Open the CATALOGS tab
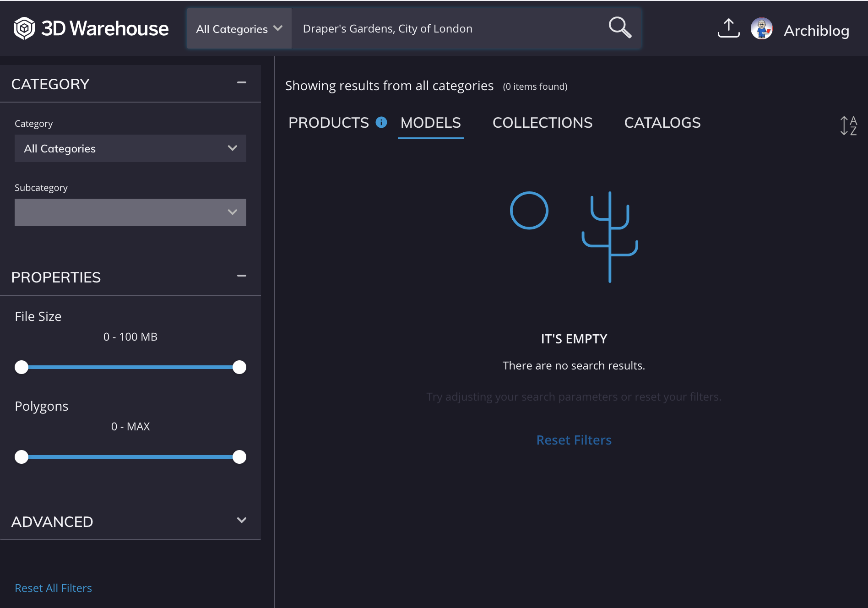This screenshot has width=868, height=608. coord(662,123)
